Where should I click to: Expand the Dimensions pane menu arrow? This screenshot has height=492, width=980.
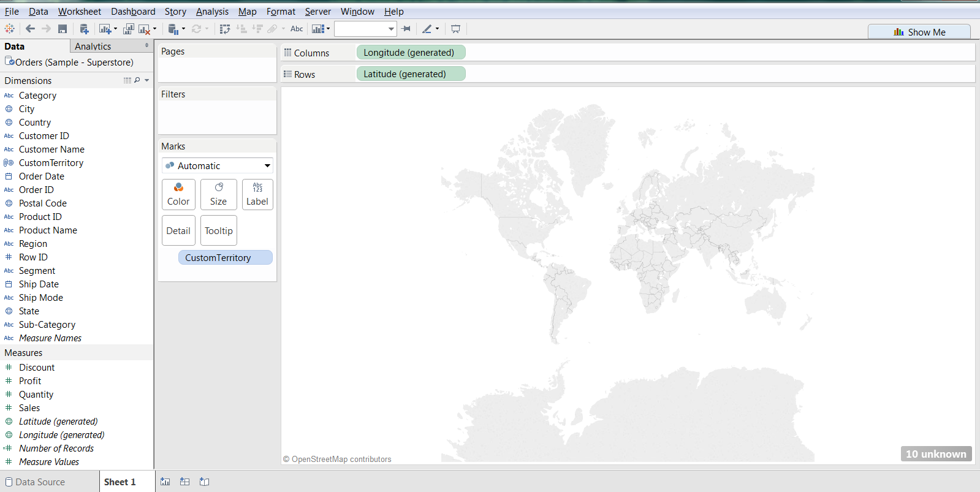tap(147, 80)
